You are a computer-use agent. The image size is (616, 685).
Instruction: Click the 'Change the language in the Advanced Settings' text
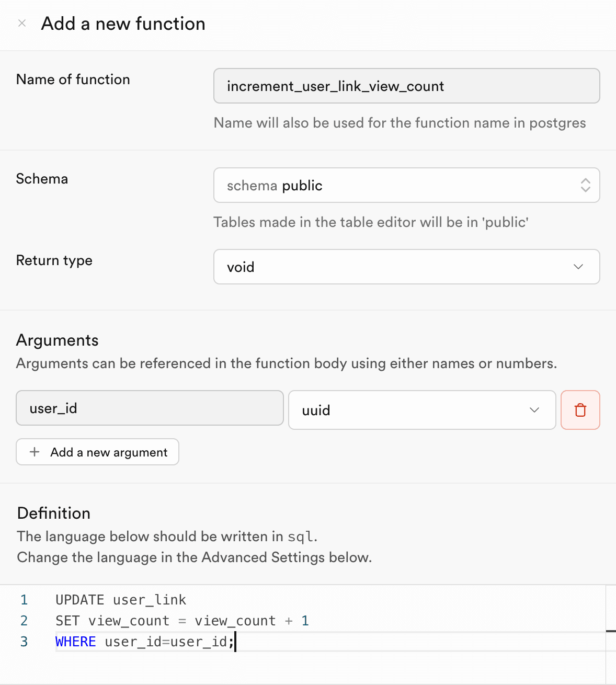click(195, 557)
